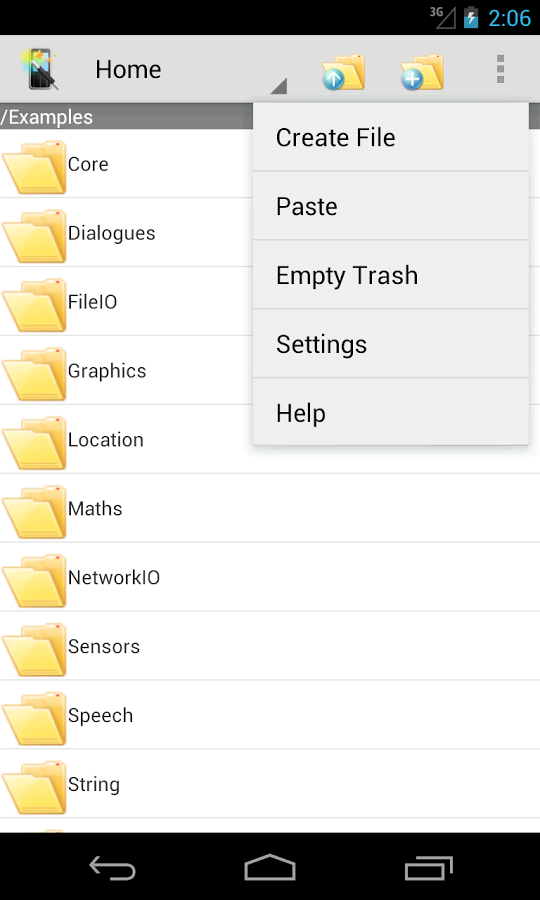Open Settings from the menu
This screenshot has height=900, width=540.
[x=391, y=344]
